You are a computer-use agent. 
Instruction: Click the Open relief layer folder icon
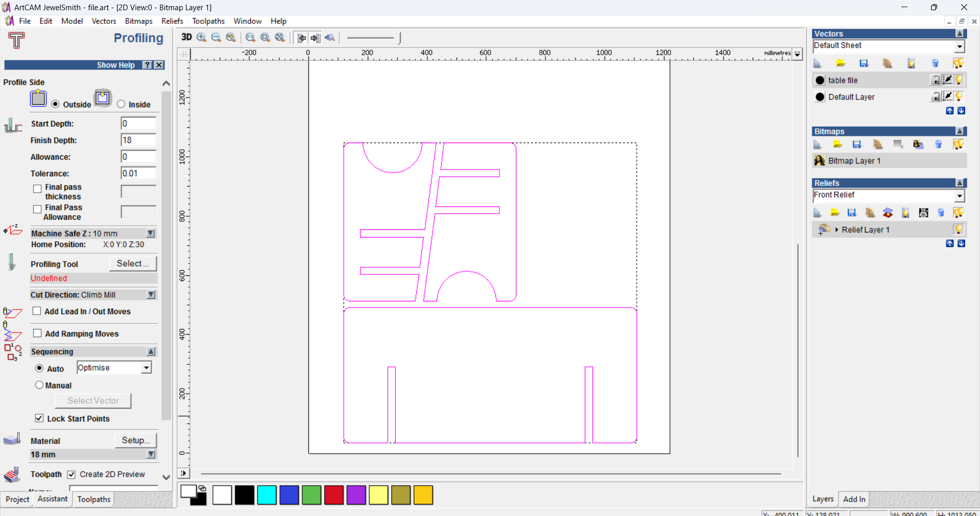click(835, 213)
